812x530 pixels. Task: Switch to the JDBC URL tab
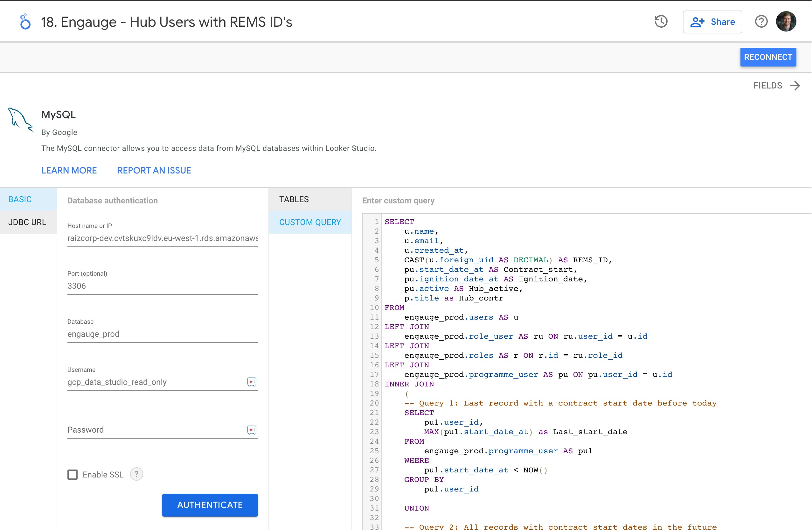point(27,222)
